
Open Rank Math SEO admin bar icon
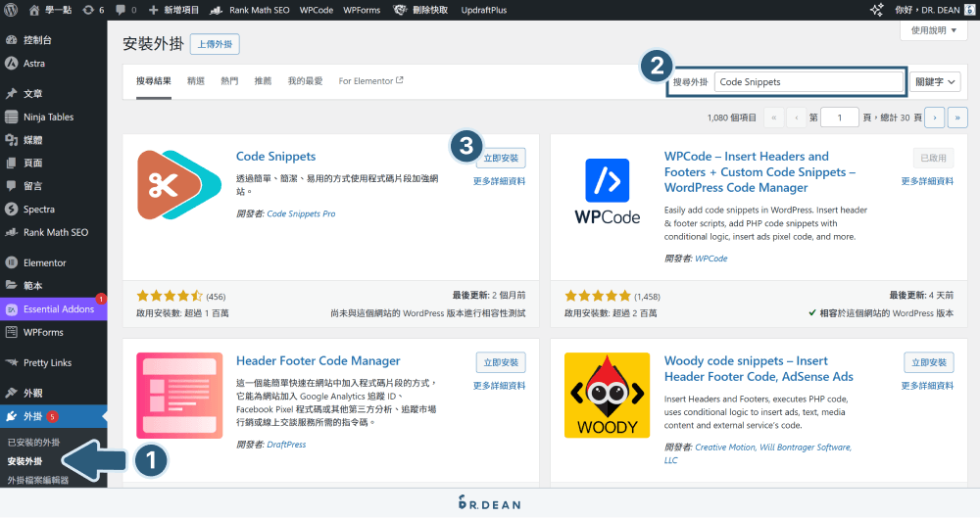point(216,10)
